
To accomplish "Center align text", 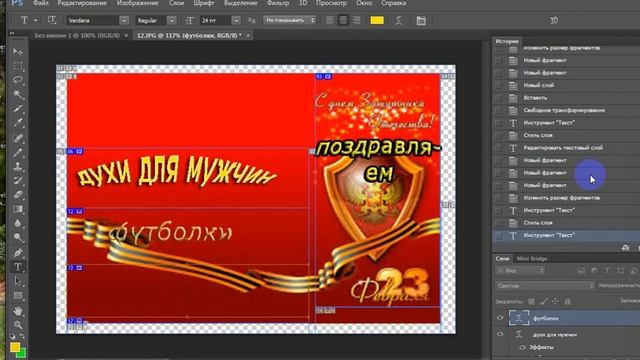I will [343, 20].
